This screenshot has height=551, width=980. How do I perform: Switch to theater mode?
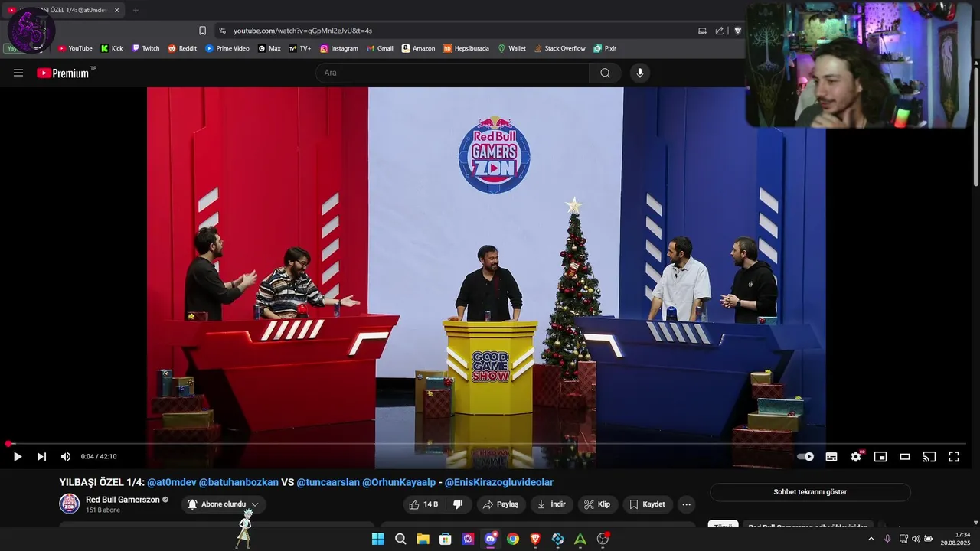tap(905, 457)
